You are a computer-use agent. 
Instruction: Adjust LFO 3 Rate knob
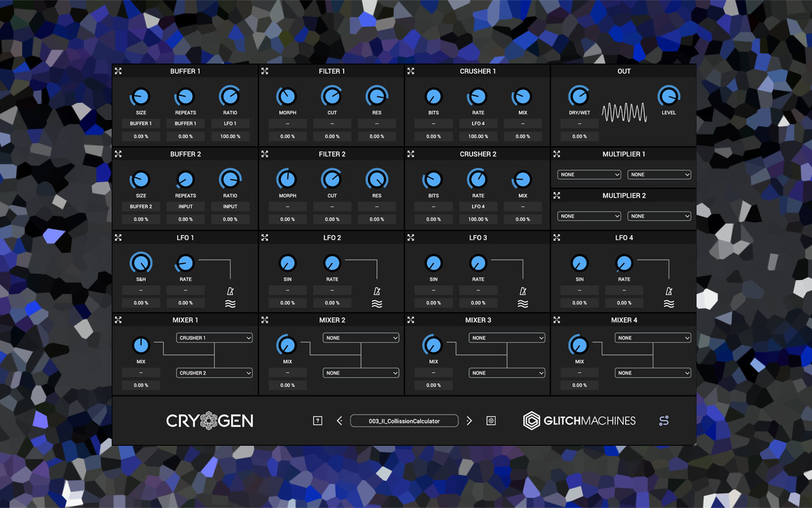[478, 262]
